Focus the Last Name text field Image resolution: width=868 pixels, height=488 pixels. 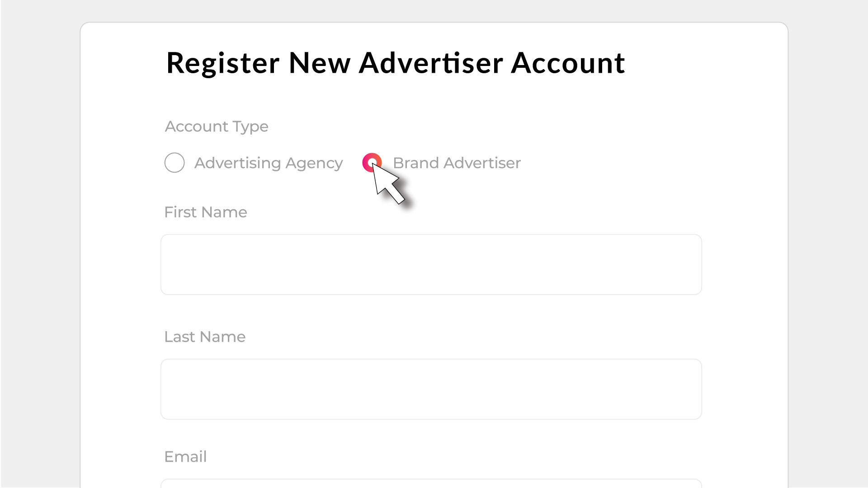(x=431, y=389)
